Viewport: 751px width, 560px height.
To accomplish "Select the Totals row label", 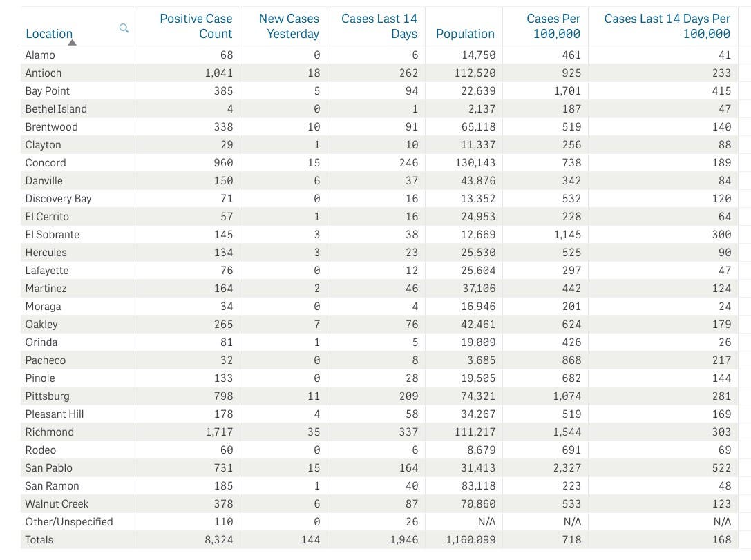I will [x=39, y=540].
